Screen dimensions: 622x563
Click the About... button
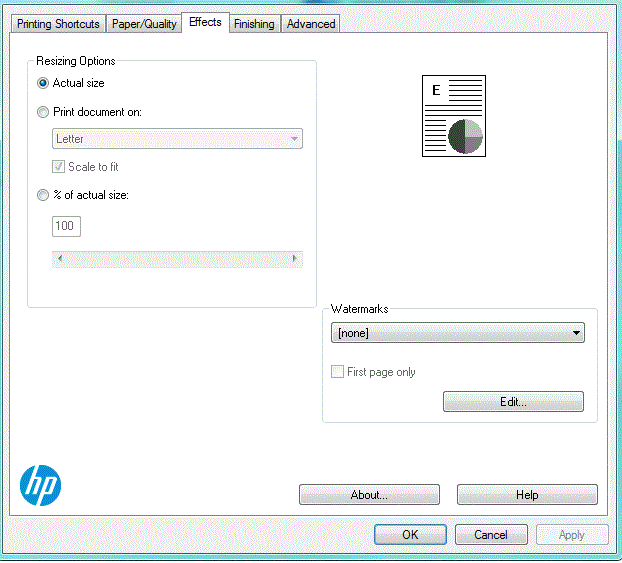coord(369,495)
